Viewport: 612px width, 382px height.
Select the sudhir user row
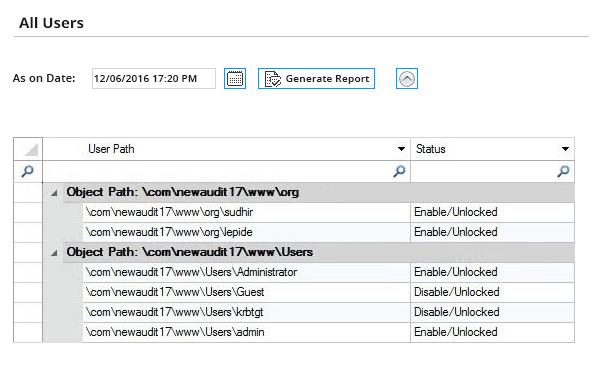point(328,212)
